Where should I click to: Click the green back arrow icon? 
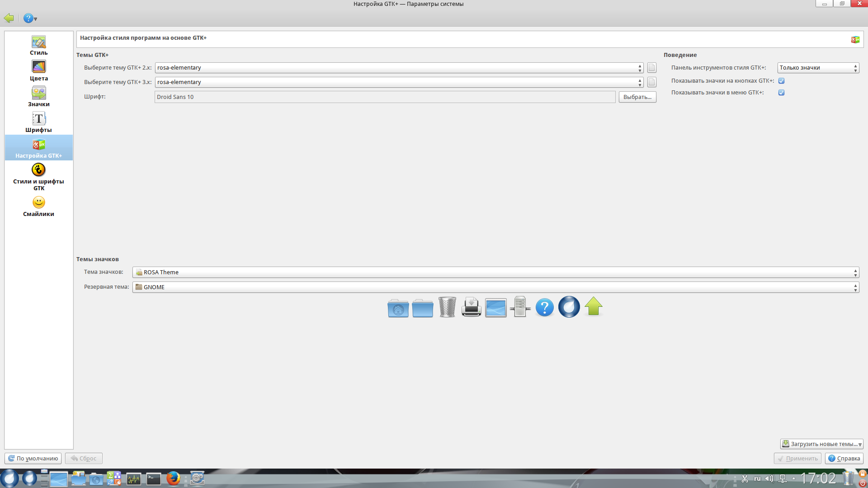9,18
